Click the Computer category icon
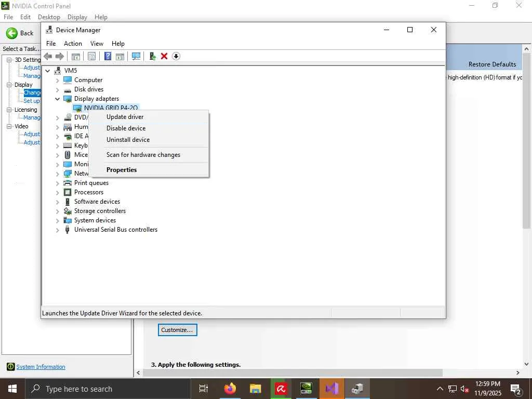 coord(68,79)
